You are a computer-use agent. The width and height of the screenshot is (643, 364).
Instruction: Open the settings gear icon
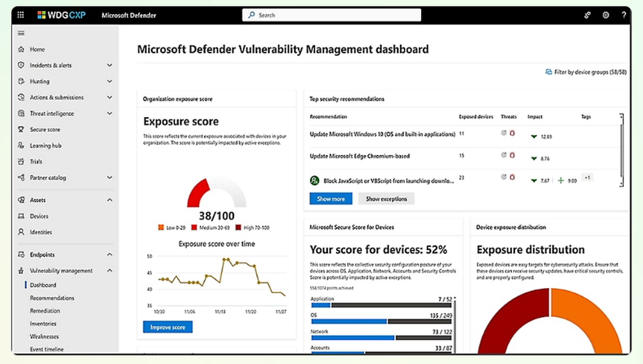[x=606, y=15]
